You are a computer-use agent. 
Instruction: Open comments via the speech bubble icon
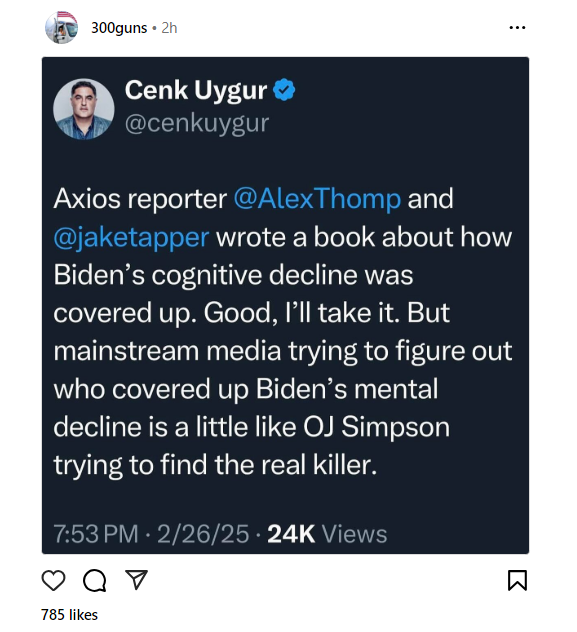tap(95, 580)
